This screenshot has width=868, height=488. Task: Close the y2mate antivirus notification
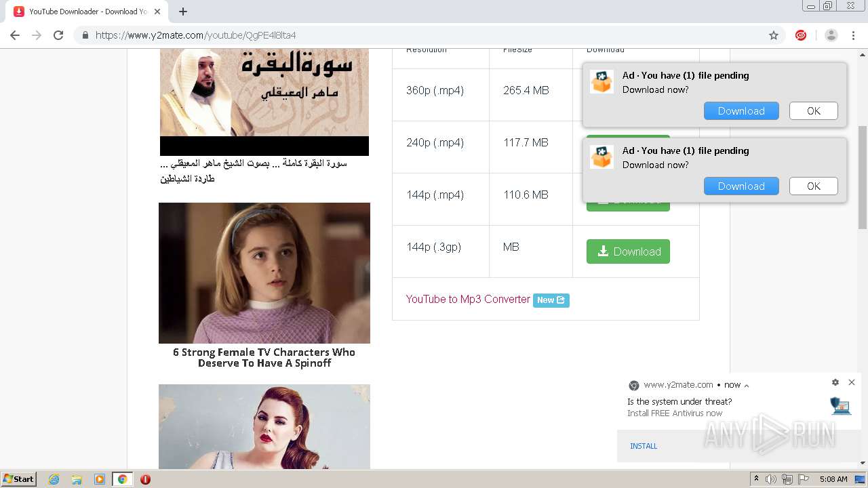tap(852, 382)
